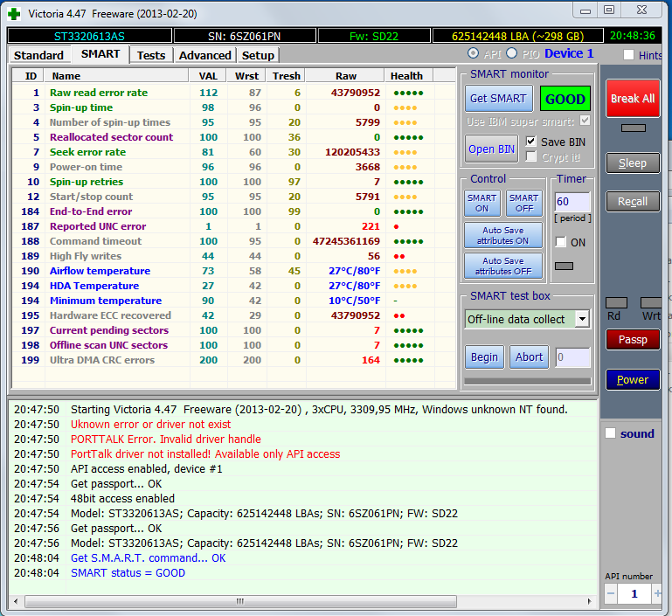Image resolution: width=672 pixels, height=616 pixels.
Task: Click the Device 1 label
Action: (569, 53)
